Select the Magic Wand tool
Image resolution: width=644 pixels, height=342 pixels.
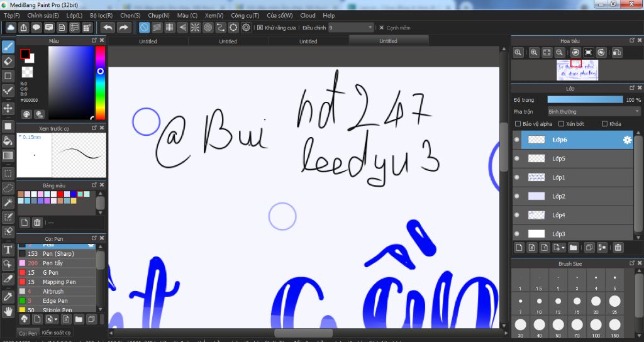click(8, 202)
